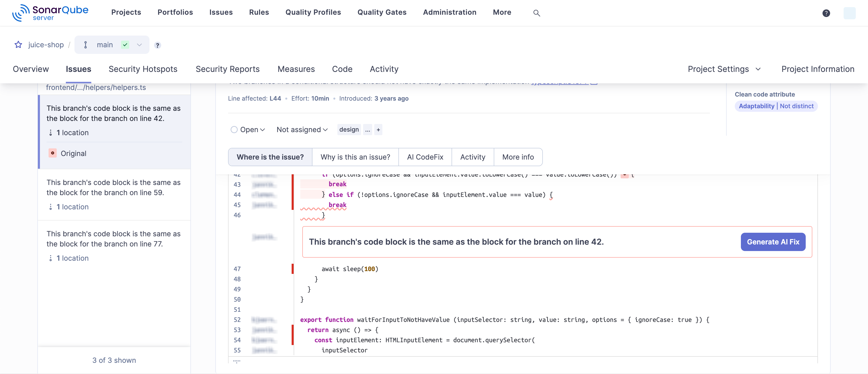The image size is (868, 374).
Task: Click the SonarQube server logo
Action: (51, 13)
